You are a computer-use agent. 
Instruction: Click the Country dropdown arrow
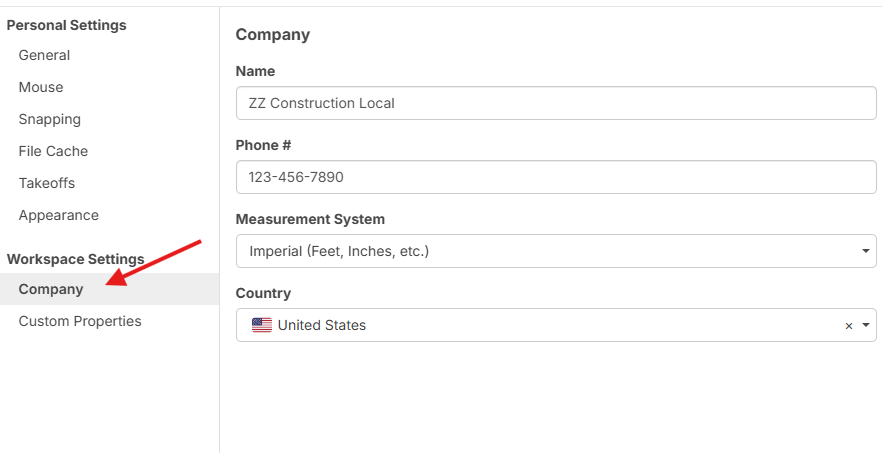(x=866, y=325)
